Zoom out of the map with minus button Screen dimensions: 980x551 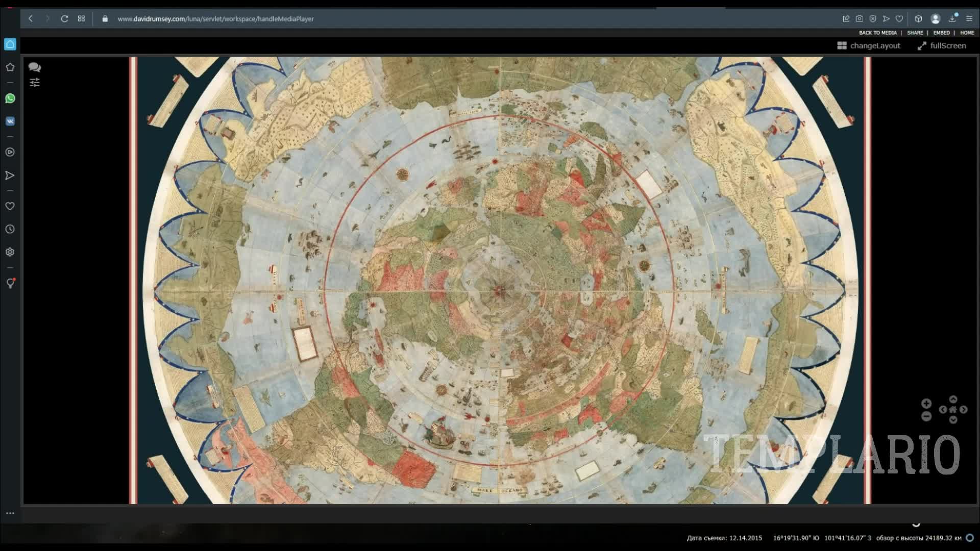(926, 417)
